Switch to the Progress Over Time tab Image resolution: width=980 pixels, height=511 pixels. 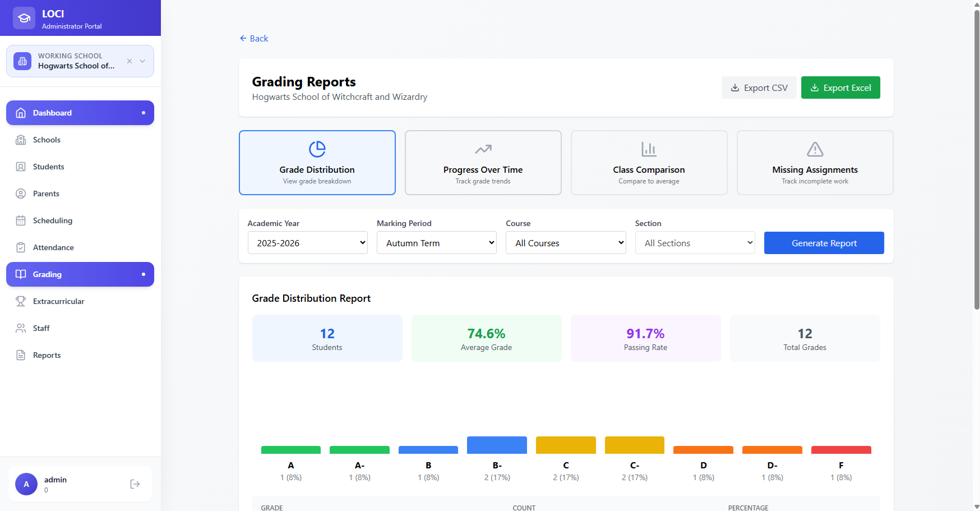tap(483, 163)
